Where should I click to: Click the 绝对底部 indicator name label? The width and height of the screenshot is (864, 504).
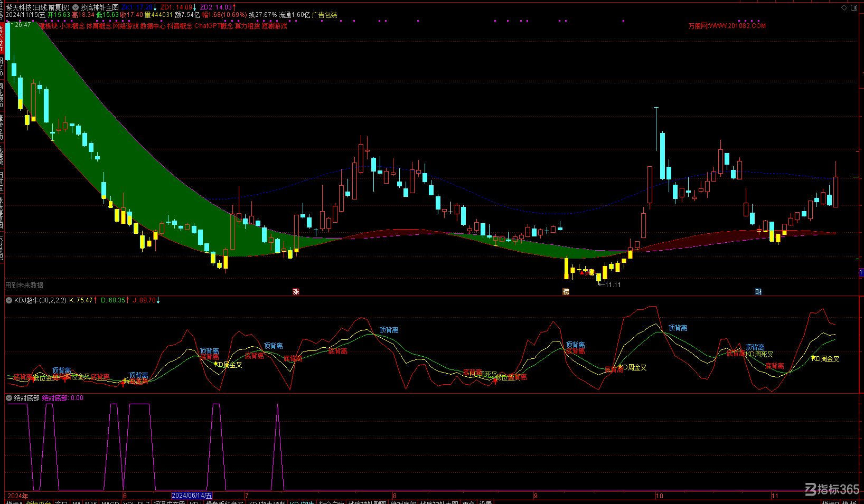coord(26,398)
